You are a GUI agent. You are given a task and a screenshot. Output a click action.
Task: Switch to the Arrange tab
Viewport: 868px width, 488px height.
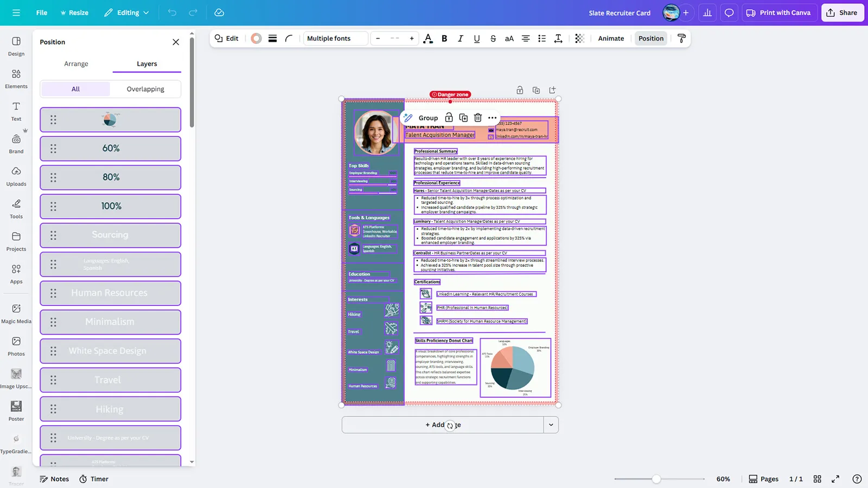(76, 63)
